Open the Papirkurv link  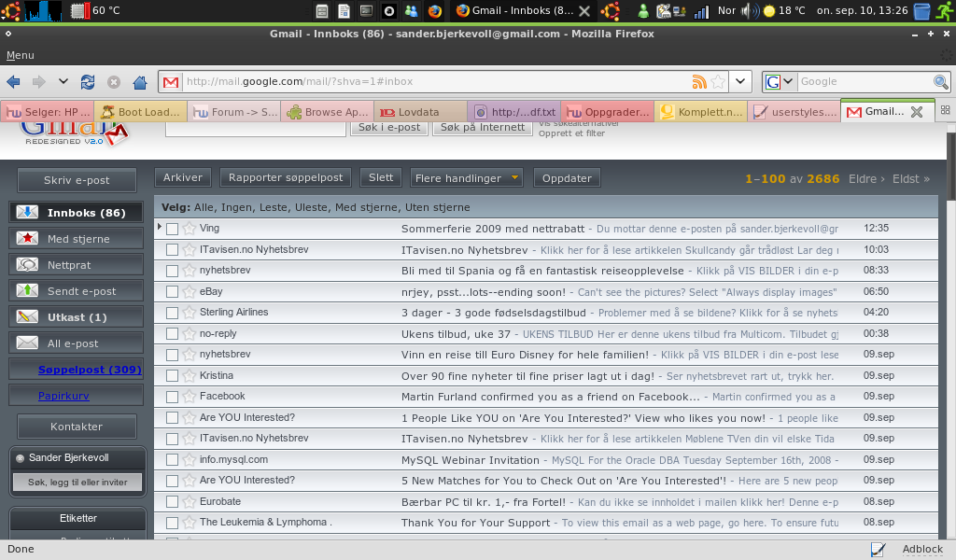(63, 396)
